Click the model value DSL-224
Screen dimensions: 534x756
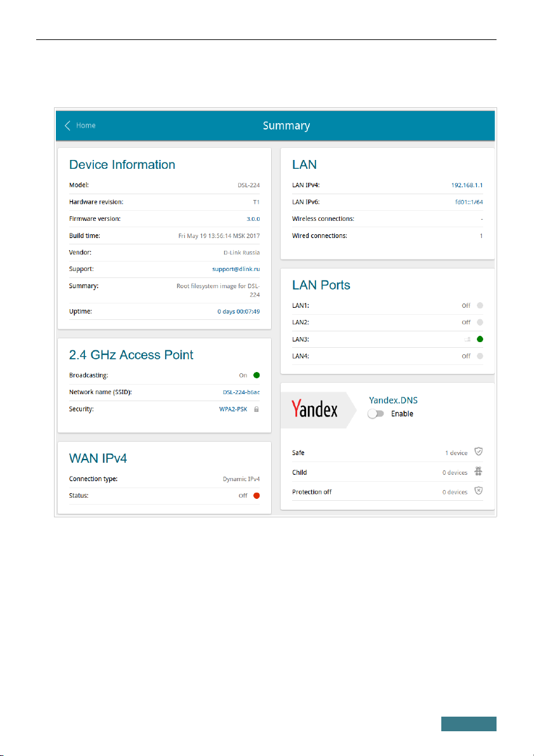pyautogui.click(x=248, y=185)
